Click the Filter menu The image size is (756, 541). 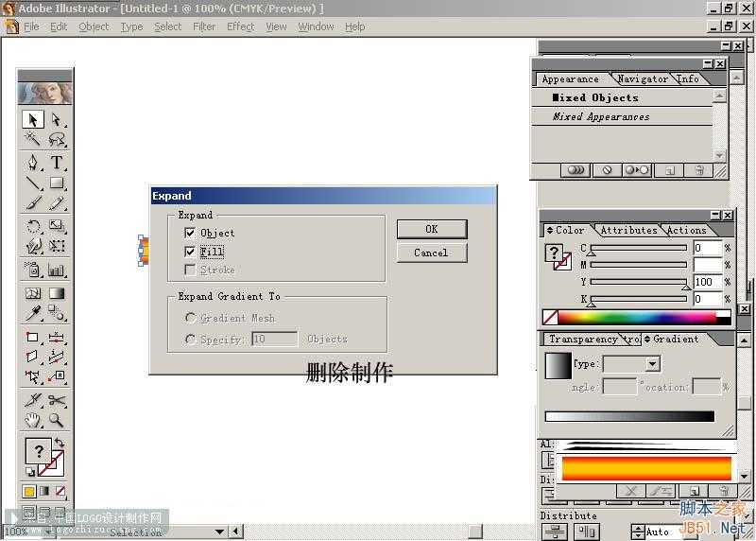(x=204, y=26)
